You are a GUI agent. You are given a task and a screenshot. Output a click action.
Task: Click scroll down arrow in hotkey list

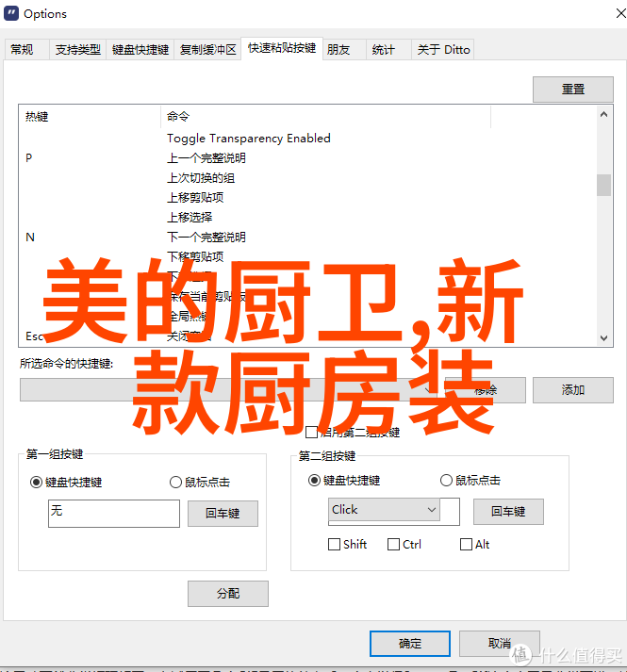click(x=603, y=338)
